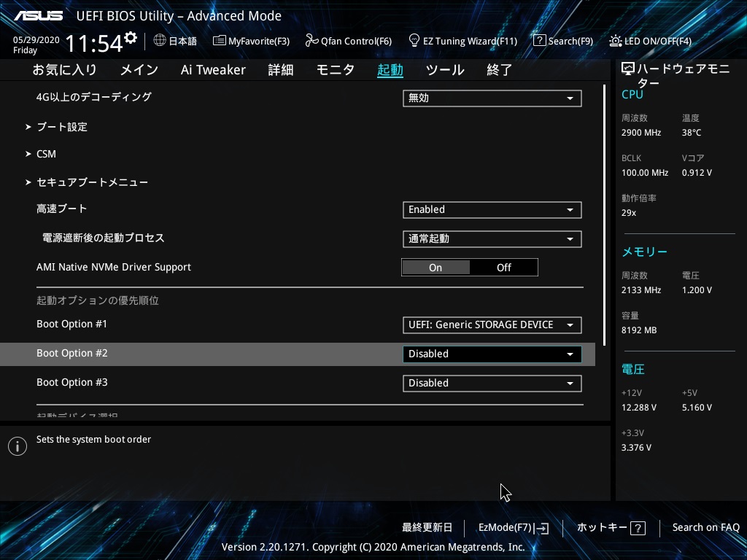This screenshot has width=747, height=560.
Task: Click the hotkey question mark box
Action: (x=638, y=528)
